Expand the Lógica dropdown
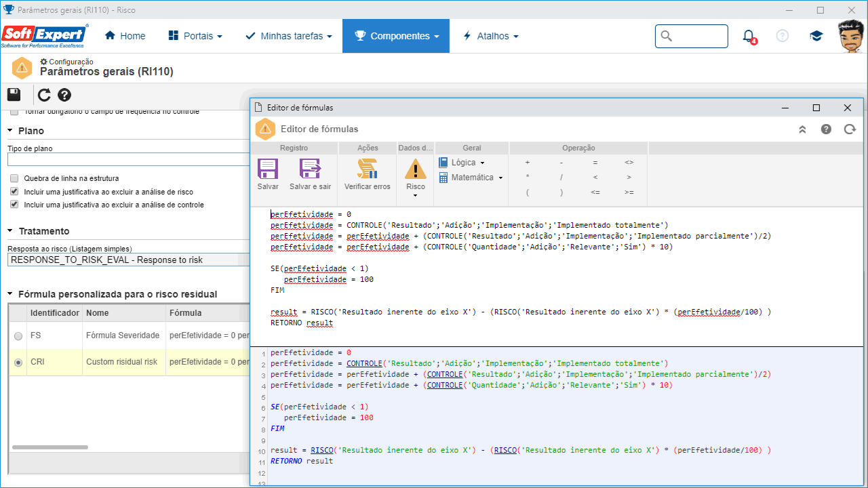Screen dimensions: 868x488 click(462, 163)
